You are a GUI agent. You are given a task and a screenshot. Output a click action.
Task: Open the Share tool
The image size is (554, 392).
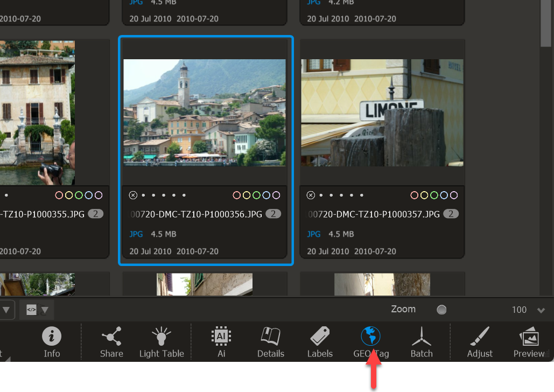coord(111,342)
